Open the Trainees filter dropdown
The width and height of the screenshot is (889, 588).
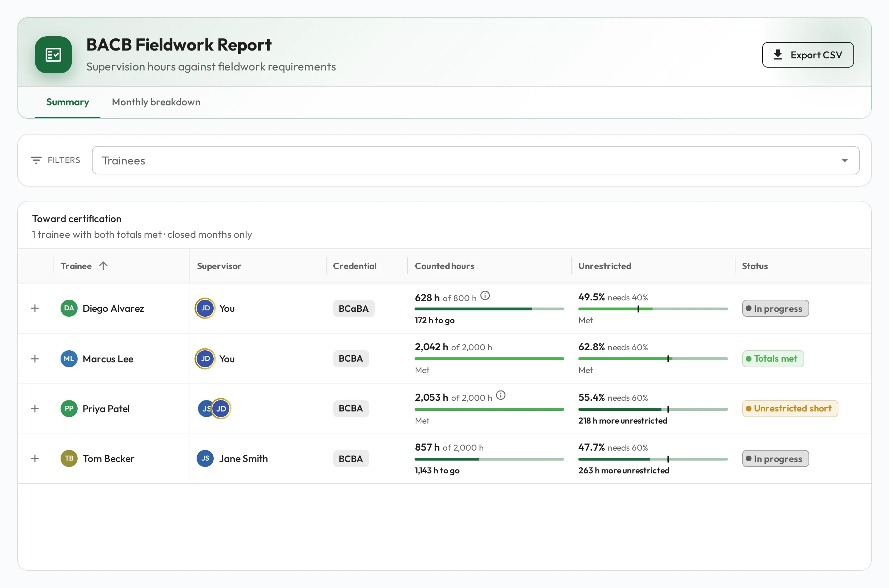(475, 160)
